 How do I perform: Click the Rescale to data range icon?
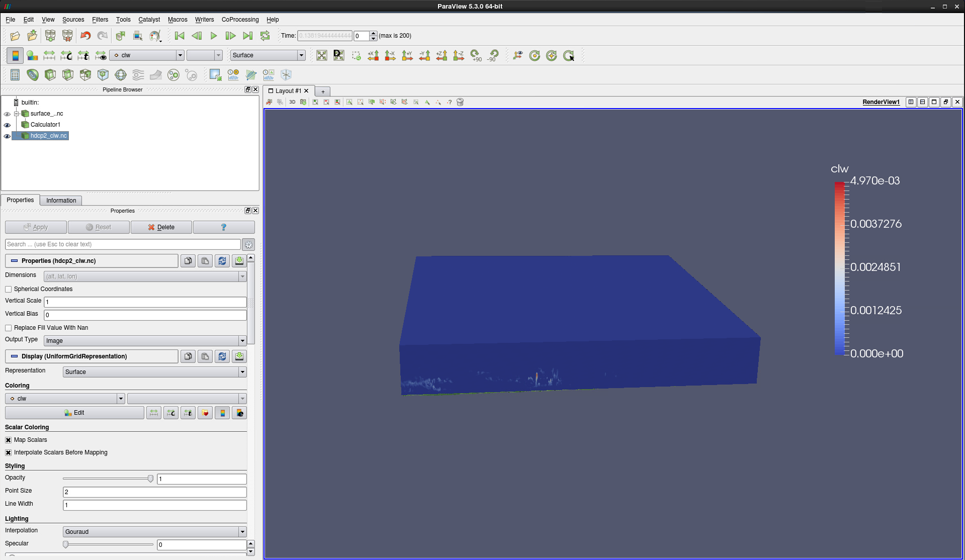tap(49, 55)
